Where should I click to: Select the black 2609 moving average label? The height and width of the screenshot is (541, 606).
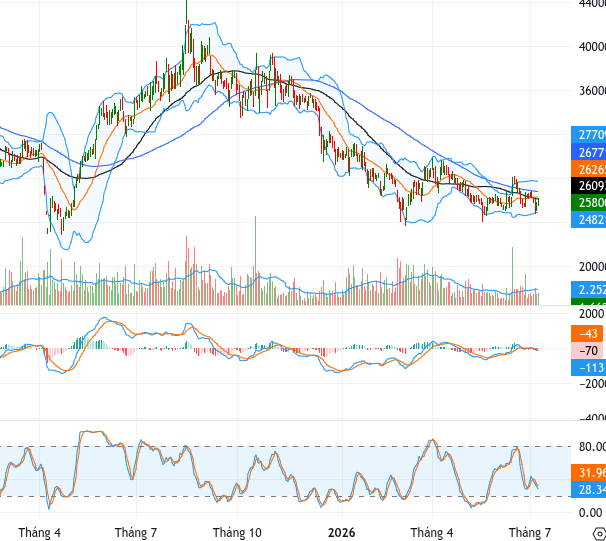pos(589,186)
